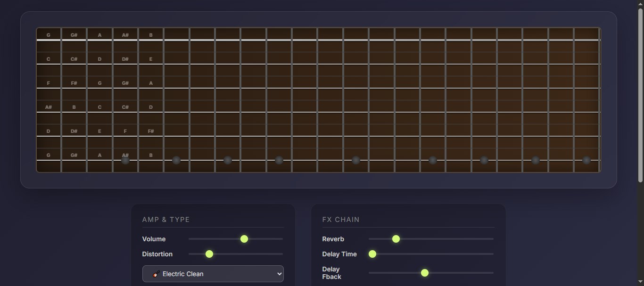The width and height of the screenshot is (644, 286).
Task: Click the Volume slider handle
Action: pos(244,239)
